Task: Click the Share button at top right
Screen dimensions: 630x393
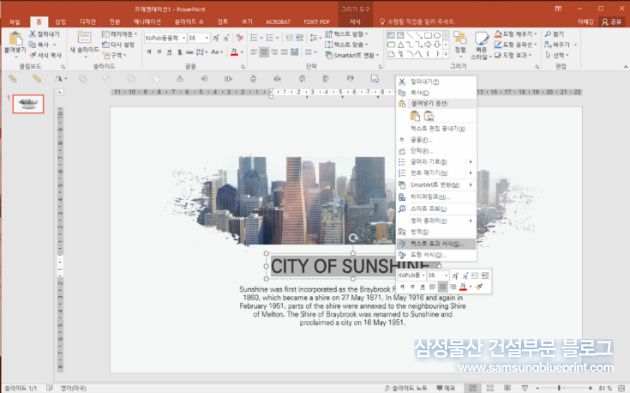Action: tap(612, 22)
